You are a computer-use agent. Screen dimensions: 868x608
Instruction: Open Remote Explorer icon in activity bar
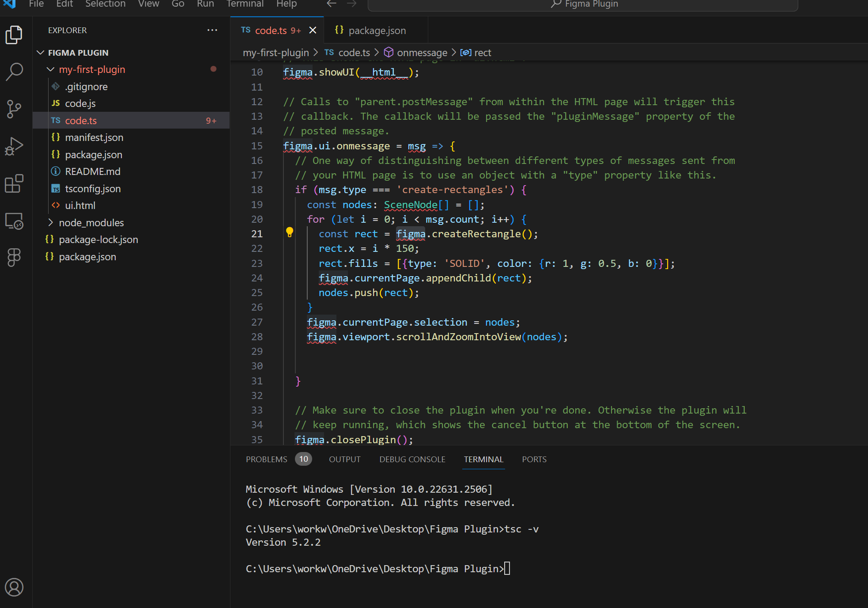[x=14, y=220]
